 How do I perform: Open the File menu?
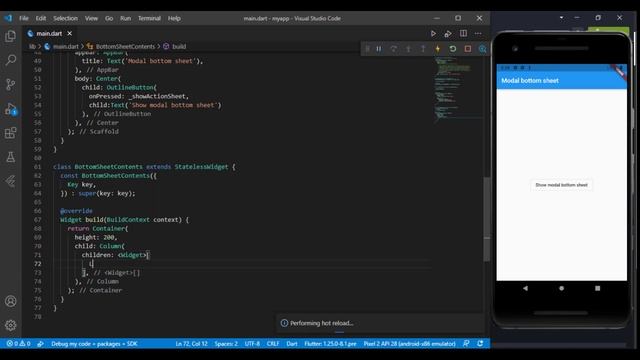click(x=24, y=18)
